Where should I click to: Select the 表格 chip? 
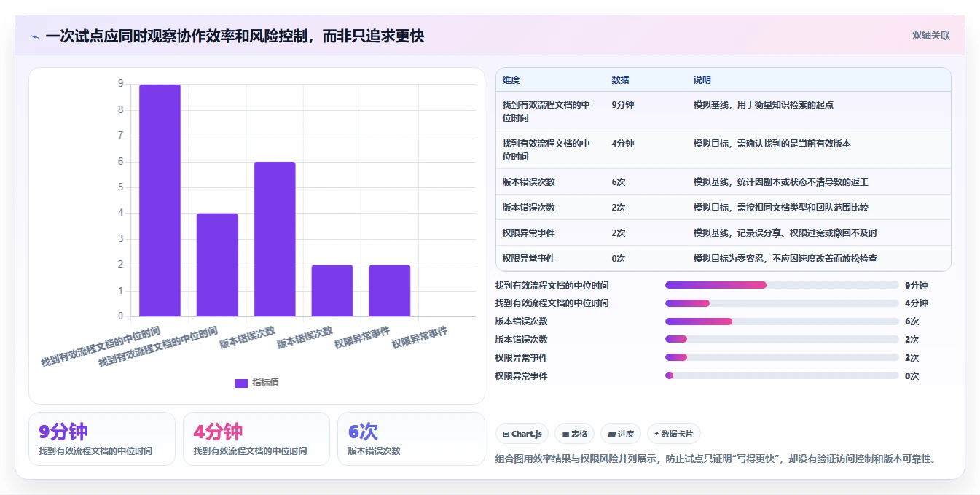point(575,434)
